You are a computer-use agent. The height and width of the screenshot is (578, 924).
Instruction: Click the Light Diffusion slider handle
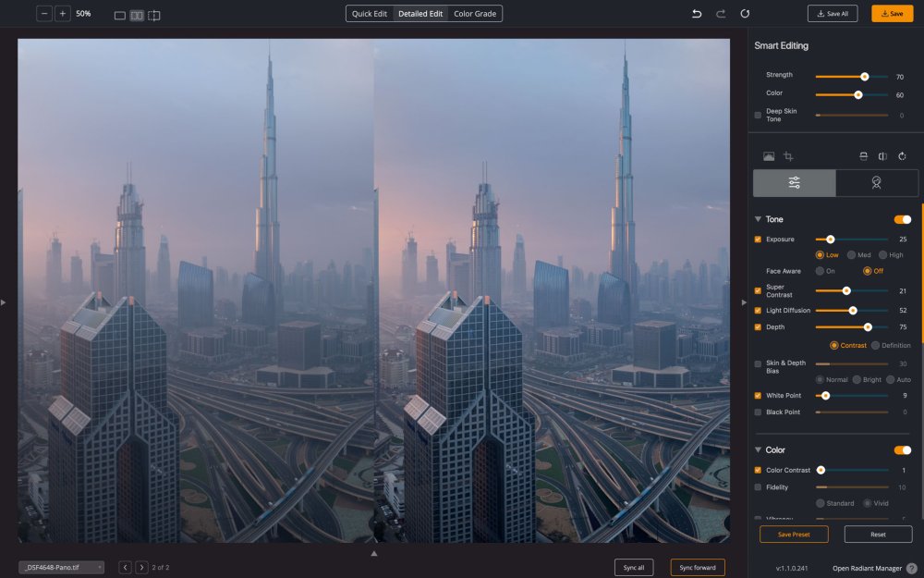(853, 310)
